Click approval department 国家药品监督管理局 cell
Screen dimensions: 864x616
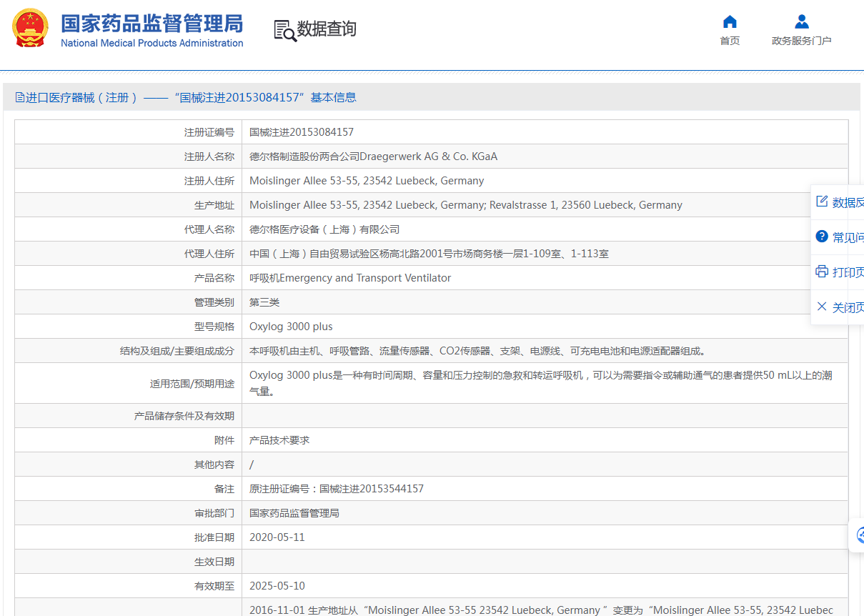[294, 513]
